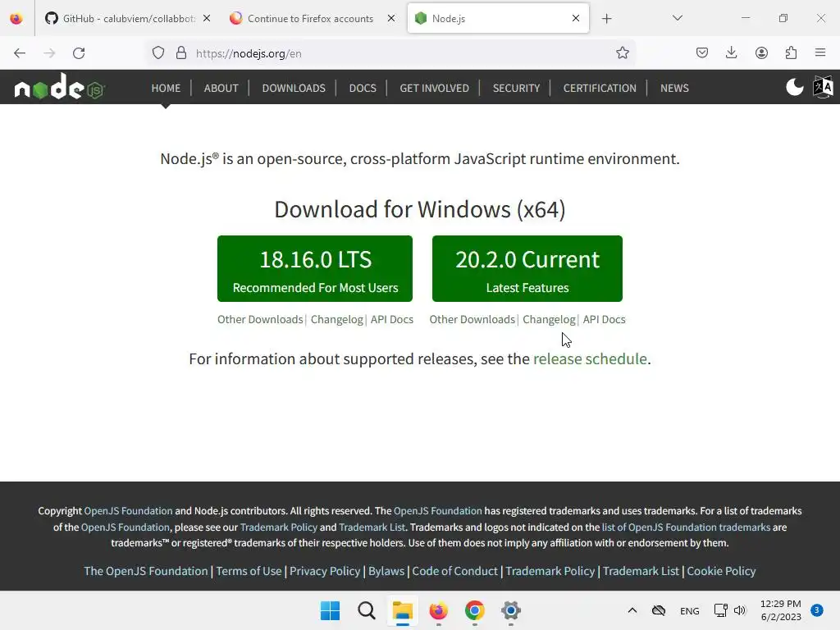This screenshot has height=630, width=840.
Task: Click the browser forward arrow
Action: (x=49, y=53)
